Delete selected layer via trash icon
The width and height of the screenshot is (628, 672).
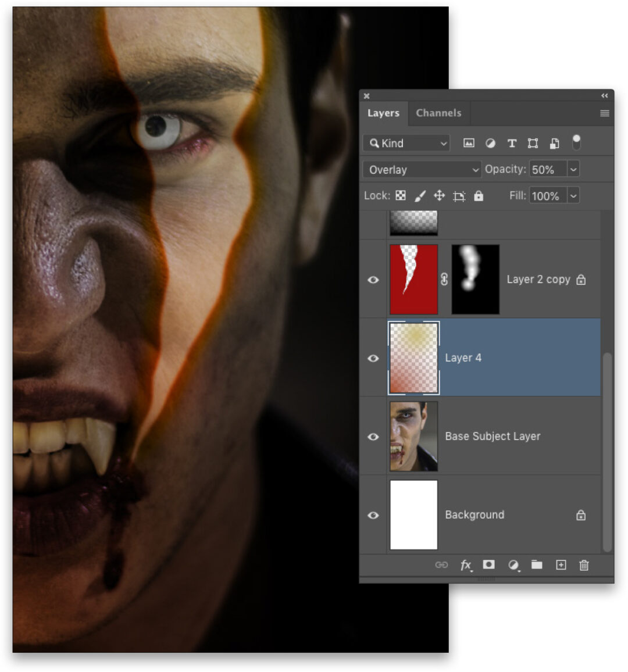(584, 565)
